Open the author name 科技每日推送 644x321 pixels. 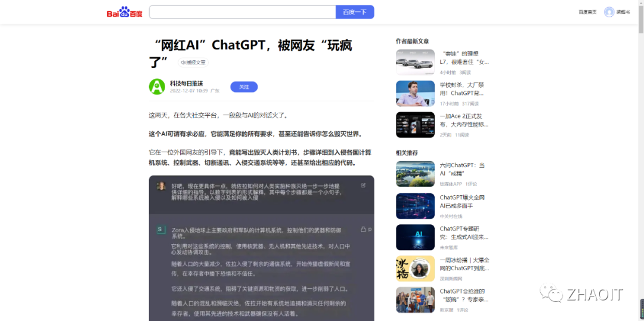187,84
